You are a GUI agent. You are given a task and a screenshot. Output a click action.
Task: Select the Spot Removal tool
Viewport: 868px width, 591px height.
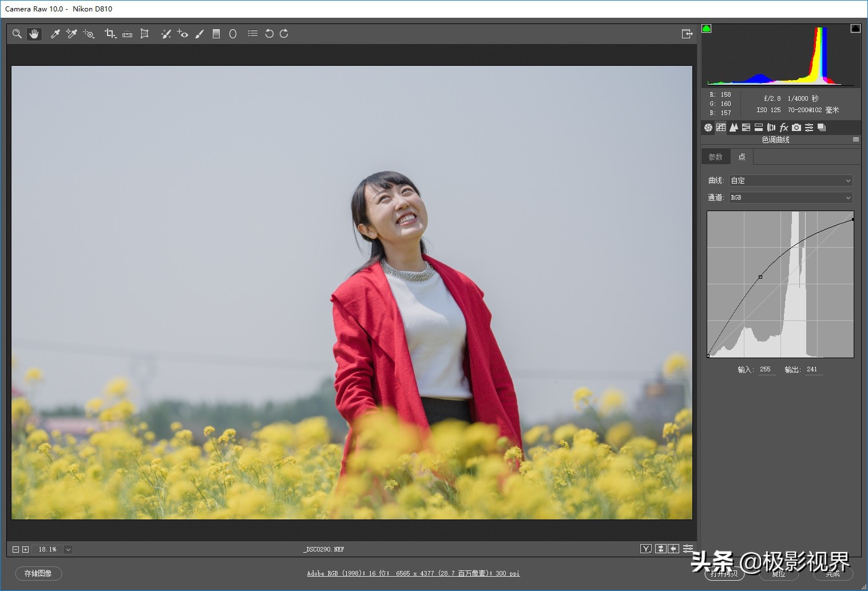(166, 34)
